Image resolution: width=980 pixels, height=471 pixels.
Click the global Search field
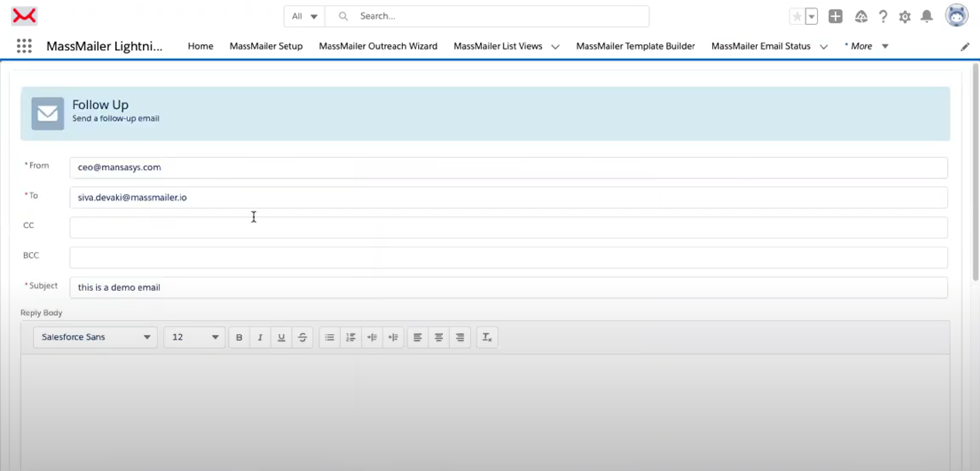tap(487, 17)
